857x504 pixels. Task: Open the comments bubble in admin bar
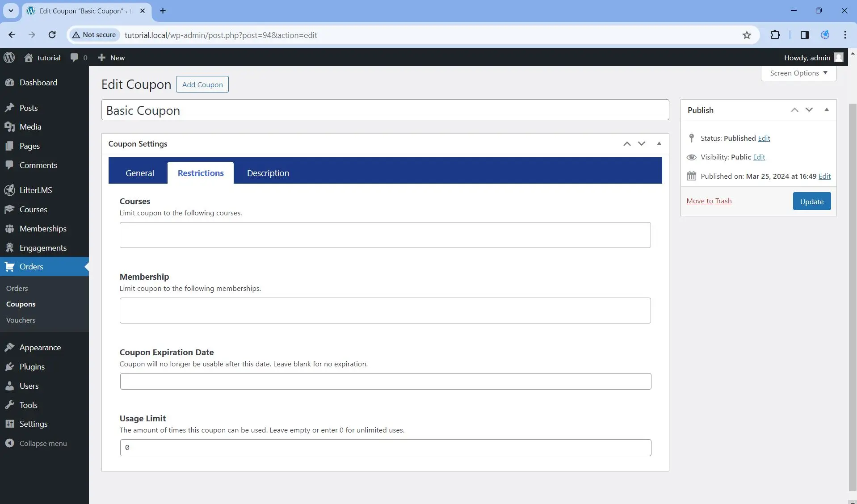pos(74,58)
